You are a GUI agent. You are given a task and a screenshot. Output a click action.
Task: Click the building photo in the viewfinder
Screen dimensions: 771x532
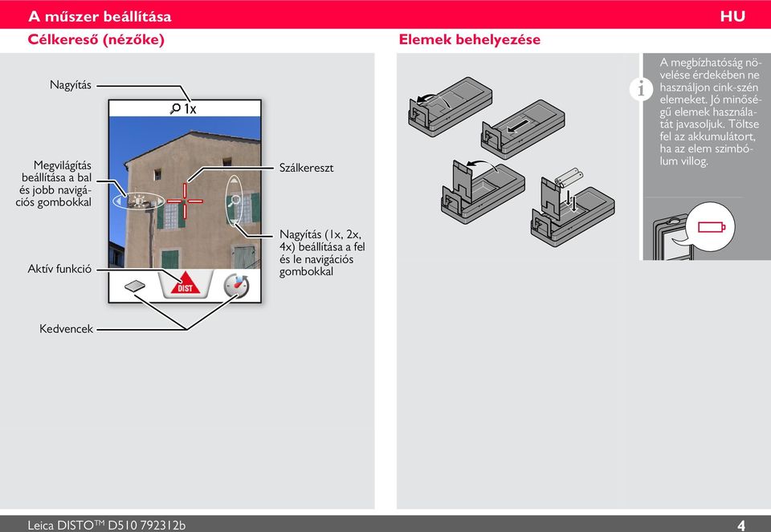[185, 192]
